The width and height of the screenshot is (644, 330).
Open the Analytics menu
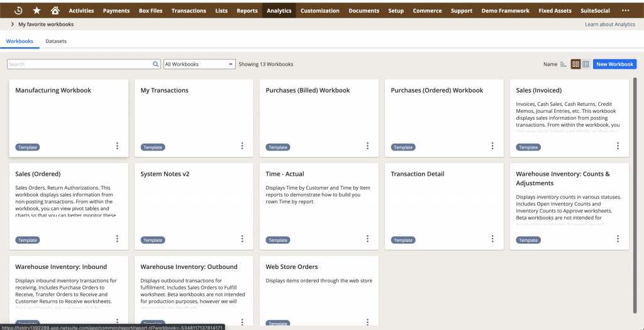279,11
